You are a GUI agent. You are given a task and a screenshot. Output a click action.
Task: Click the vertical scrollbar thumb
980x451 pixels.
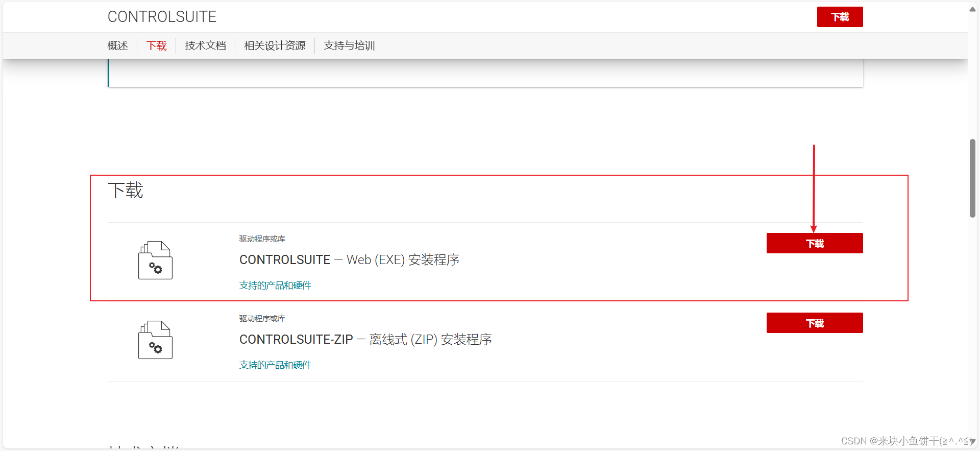pos(973,178)
